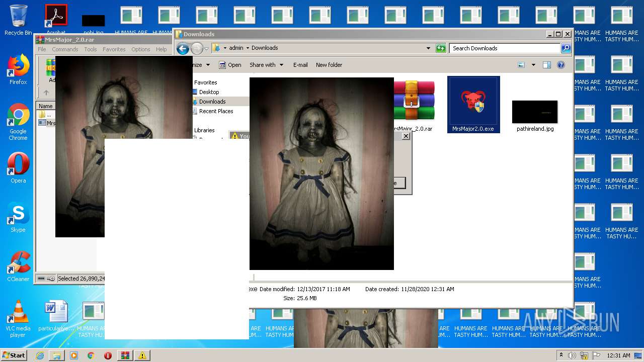Select Downloads in the navigation pane
Image resolution: width=644 pixels, height=362 pixels.
[x=212, y=102]
